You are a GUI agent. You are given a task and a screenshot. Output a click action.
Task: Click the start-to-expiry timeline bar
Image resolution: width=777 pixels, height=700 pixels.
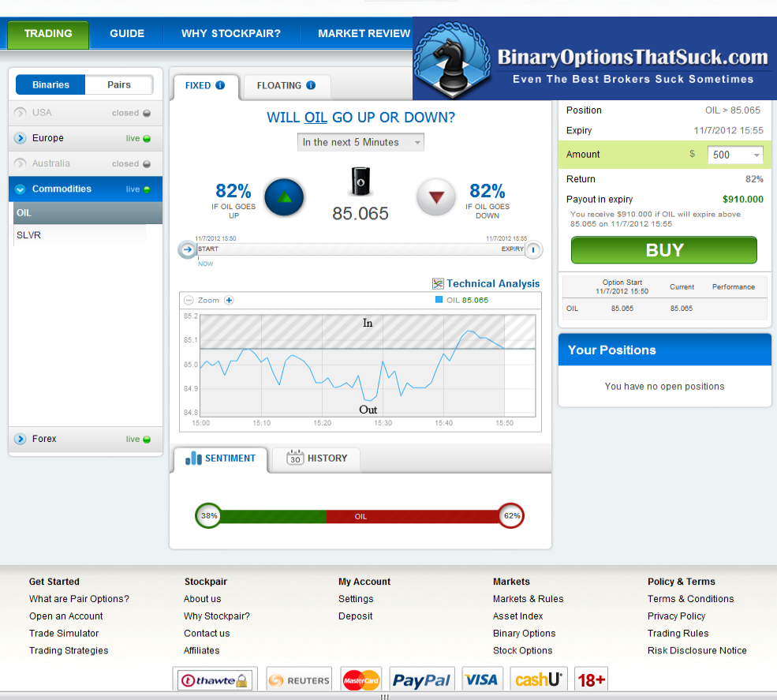point(360,249)
